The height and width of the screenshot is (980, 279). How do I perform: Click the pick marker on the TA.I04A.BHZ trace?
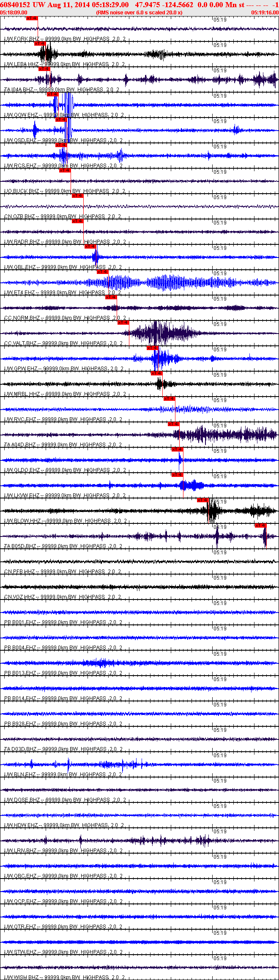click(44, 69)
